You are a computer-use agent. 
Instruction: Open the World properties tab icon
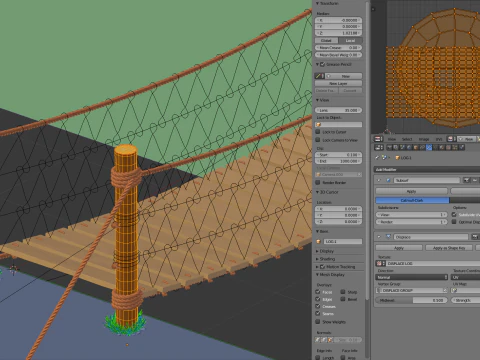tap(409, 147)
